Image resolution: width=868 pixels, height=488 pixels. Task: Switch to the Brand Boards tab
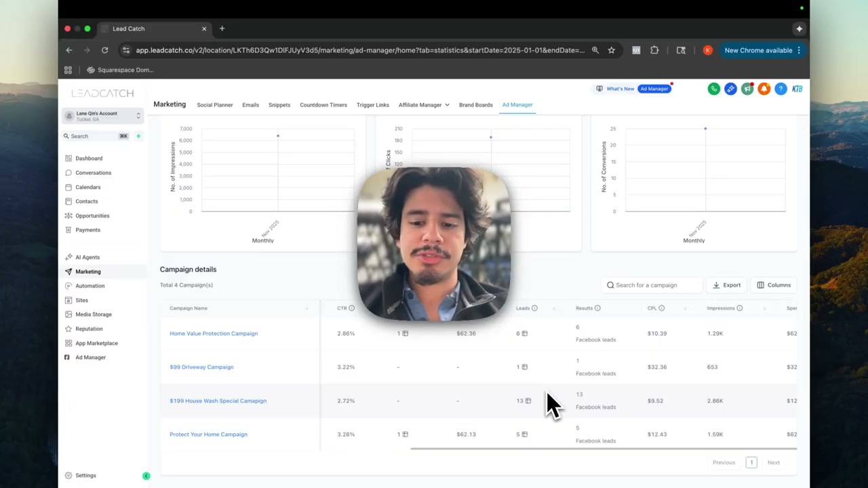[476, 105]
